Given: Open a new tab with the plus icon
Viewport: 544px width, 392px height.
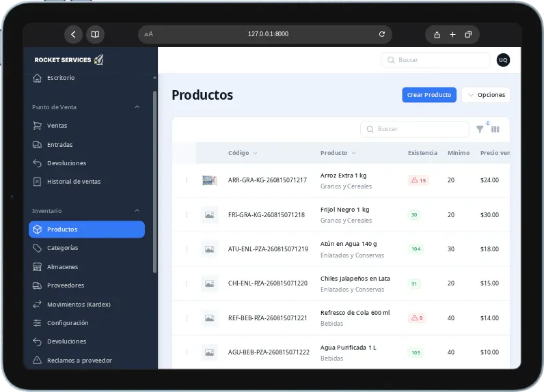Looking at the screenshot, I should [x=452, y=34].
